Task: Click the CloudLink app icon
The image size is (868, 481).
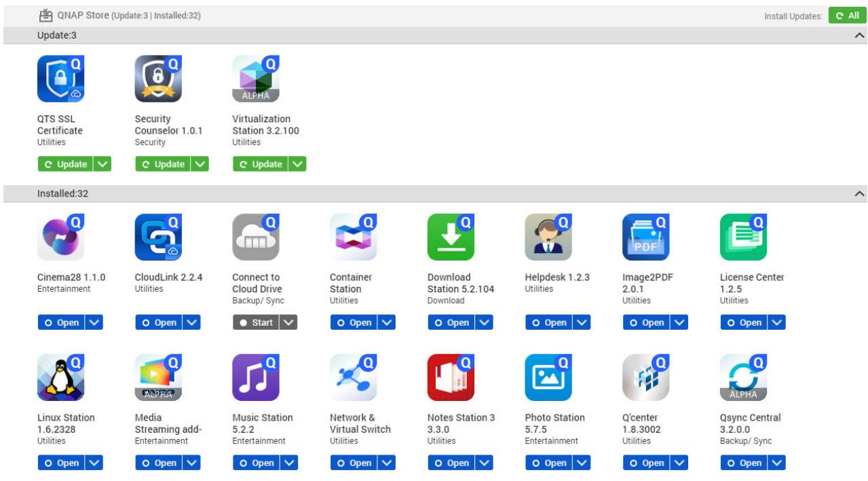Action: (x=158, y=237)
